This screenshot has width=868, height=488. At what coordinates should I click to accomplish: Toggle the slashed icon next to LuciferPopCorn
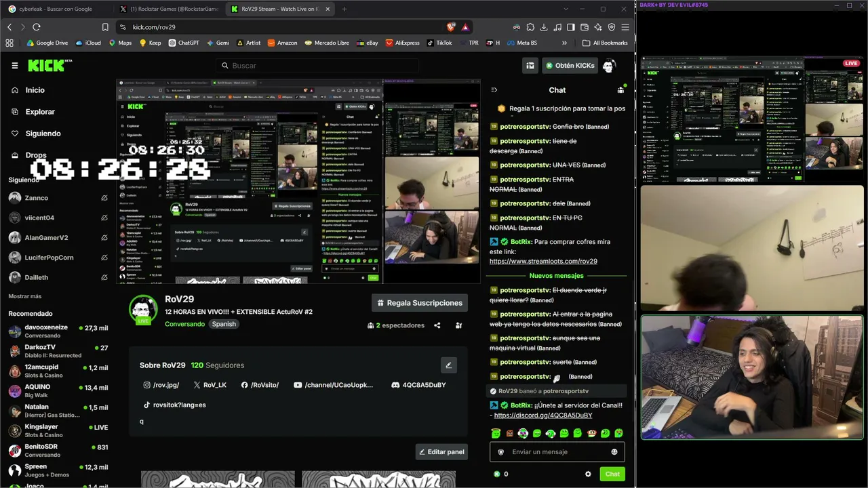click(104, 258)
